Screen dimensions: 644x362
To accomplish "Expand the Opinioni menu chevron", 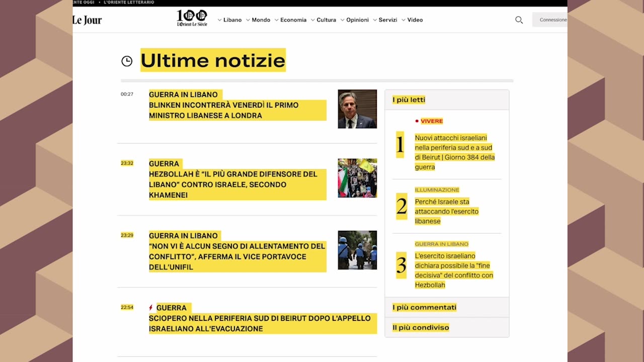I will pos(343,20).
